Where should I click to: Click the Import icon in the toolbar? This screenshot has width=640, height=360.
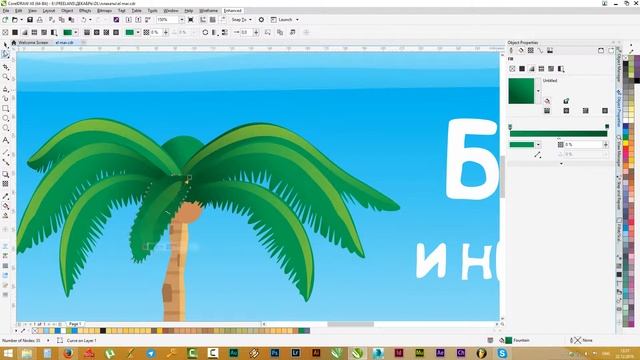click(129, 20)
